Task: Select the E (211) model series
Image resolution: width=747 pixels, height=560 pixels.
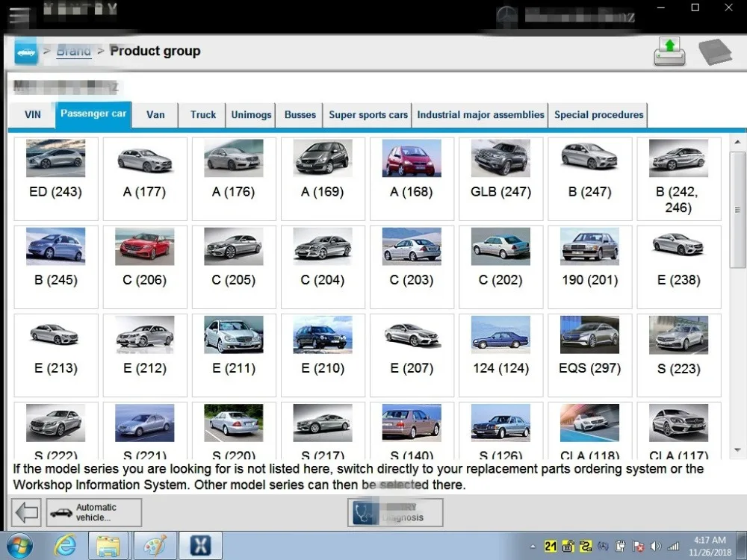Action: (x=233, y=355)
